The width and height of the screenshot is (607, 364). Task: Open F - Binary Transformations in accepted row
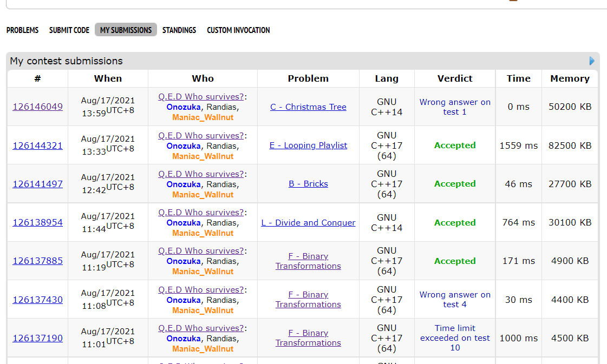click(308, 261)
